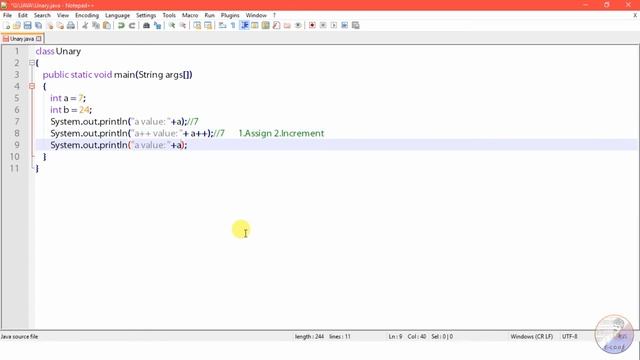Click the Java source file status label
Viewport: 640px width, 360px height.
click(x=19, y=336)
